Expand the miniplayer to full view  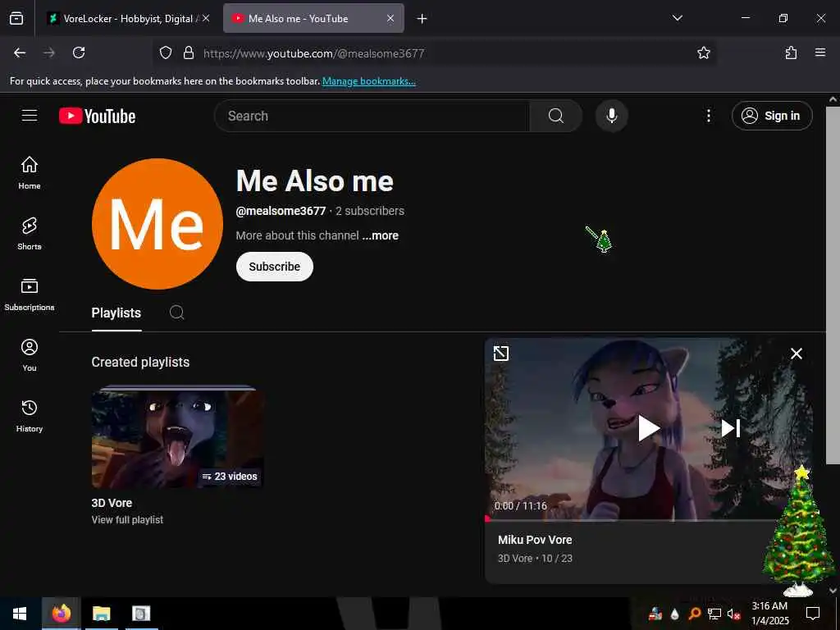coord(501,353)
